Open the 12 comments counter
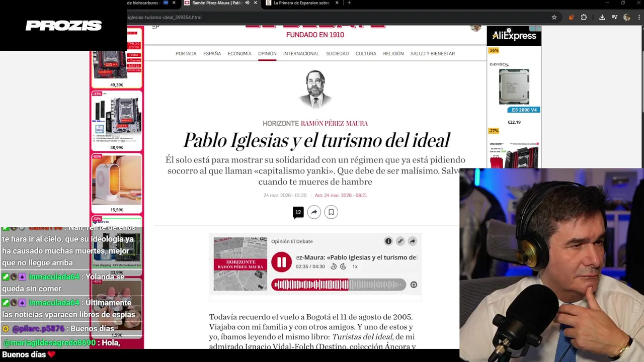 coord(298,212)
